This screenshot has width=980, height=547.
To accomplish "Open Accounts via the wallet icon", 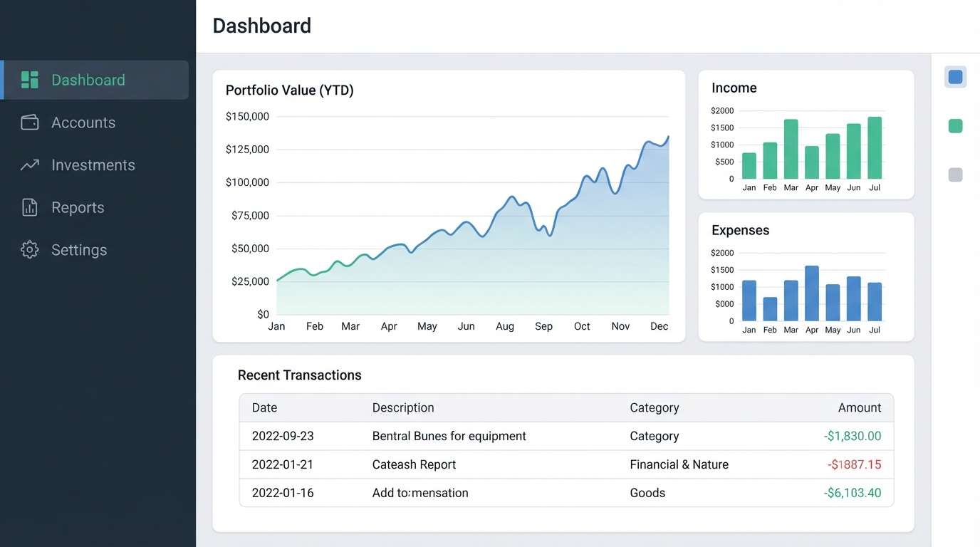I will click(29, 122).
